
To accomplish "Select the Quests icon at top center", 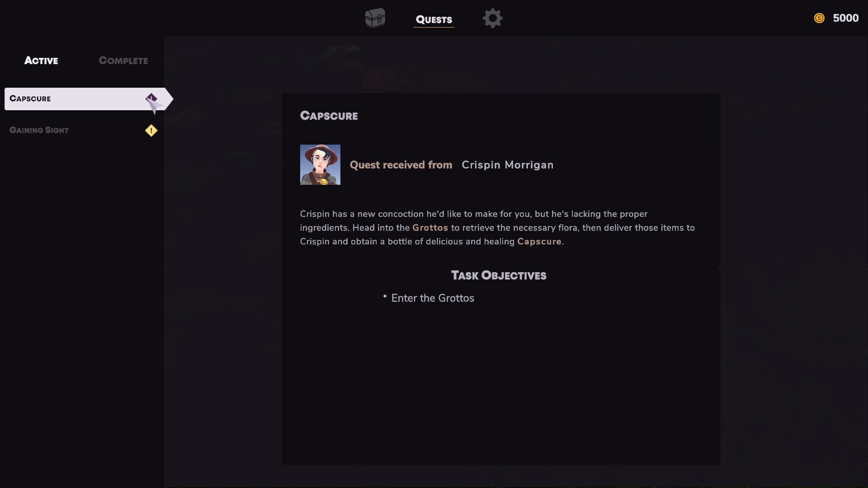I will [434, 20].
